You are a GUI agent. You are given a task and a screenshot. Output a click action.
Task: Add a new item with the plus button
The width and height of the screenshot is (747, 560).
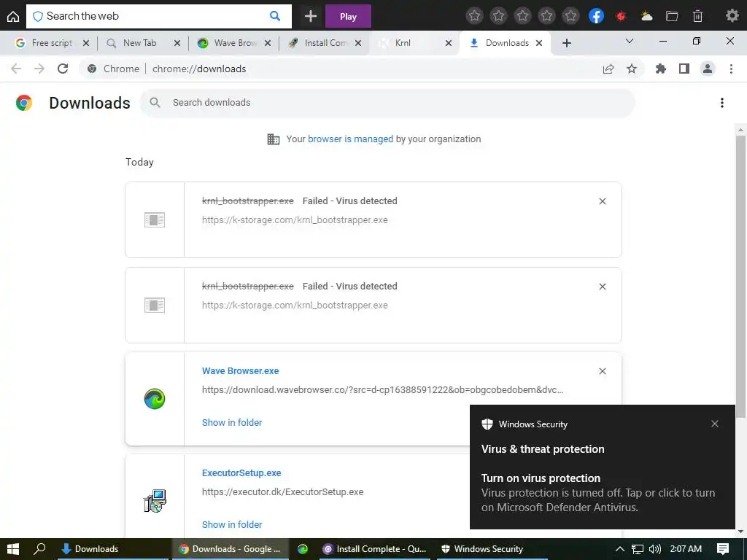click(x=311, y=16)
